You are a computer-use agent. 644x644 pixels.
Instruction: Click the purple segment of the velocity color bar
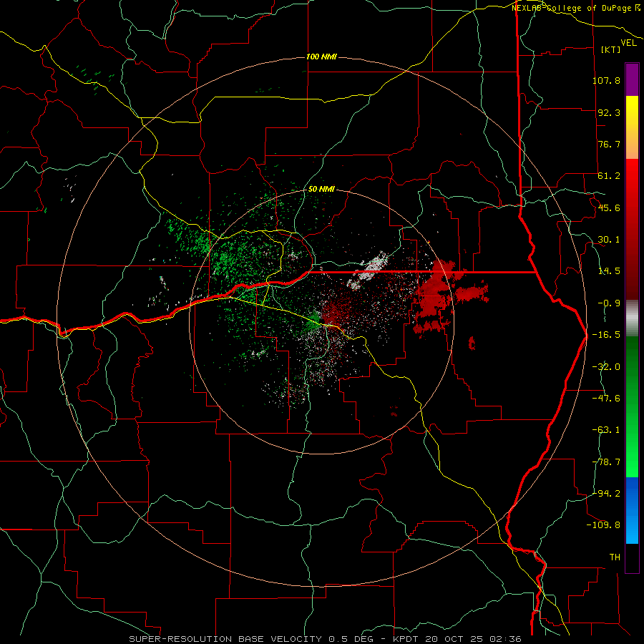(x=632, y=79)
